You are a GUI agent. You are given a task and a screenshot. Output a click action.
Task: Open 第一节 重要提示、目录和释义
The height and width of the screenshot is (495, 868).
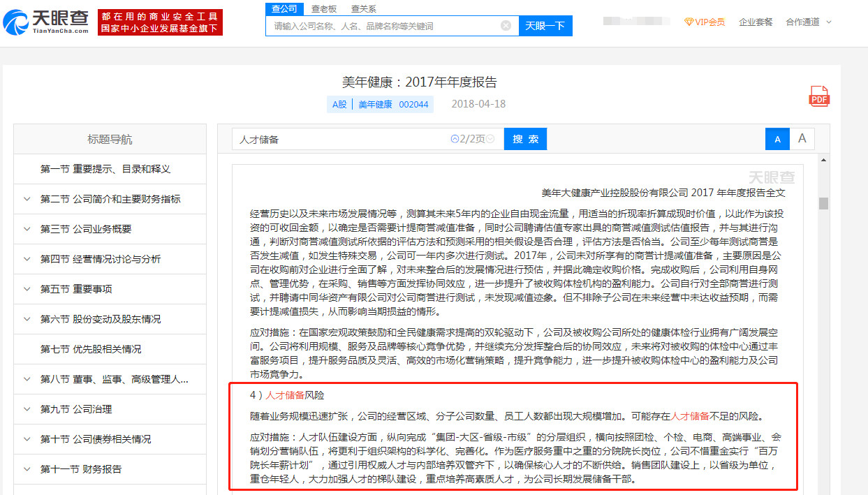pyautogui.click(x=105, y=169)
